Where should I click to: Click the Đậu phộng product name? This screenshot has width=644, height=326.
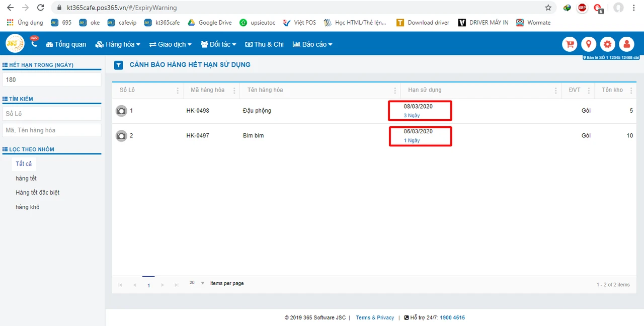click(257, 111)
